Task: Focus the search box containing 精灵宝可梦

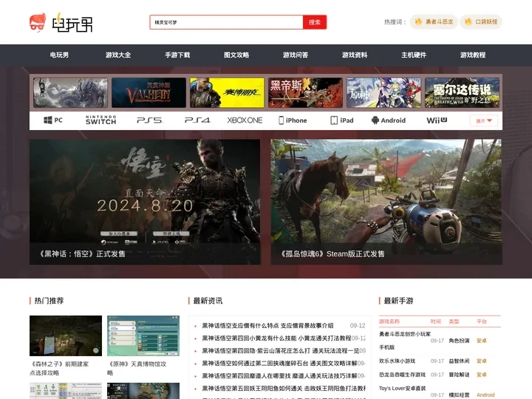Action: (226, 22)
